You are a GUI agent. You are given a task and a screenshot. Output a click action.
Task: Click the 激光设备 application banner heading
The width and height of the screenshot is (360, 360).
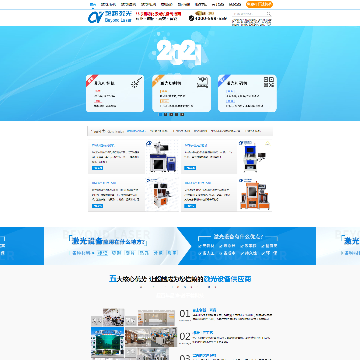click(108, 241)
